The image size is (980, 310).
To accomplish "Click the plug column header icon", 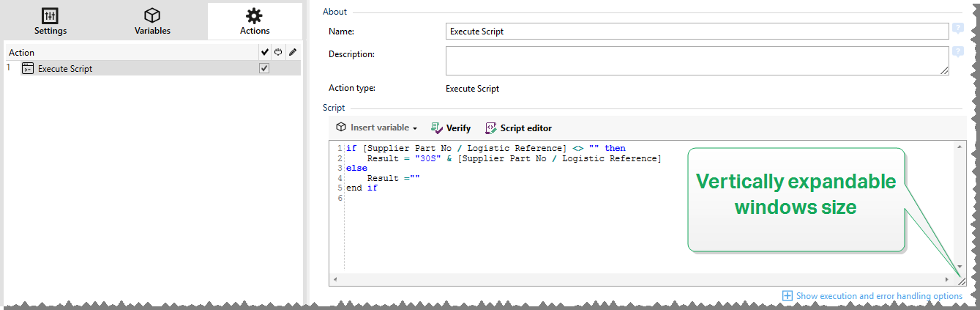I will [x=278, y=52].
